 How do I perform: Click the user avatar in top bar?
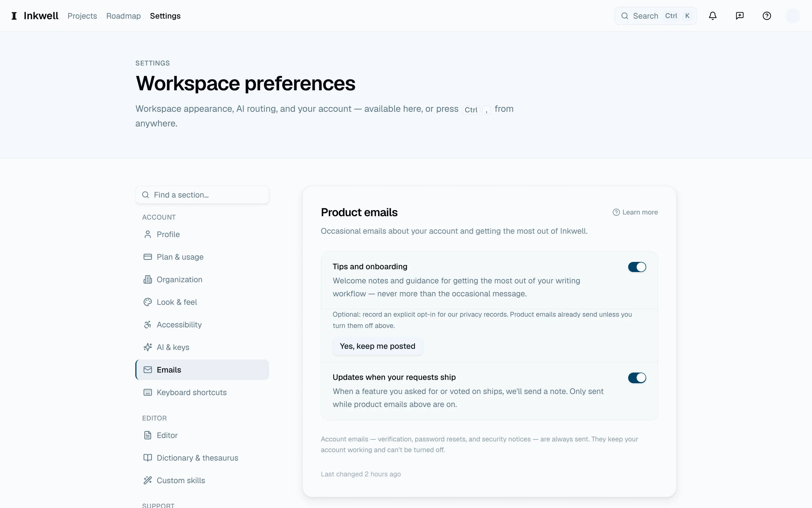pyautogui.click(x=793, y=16)
